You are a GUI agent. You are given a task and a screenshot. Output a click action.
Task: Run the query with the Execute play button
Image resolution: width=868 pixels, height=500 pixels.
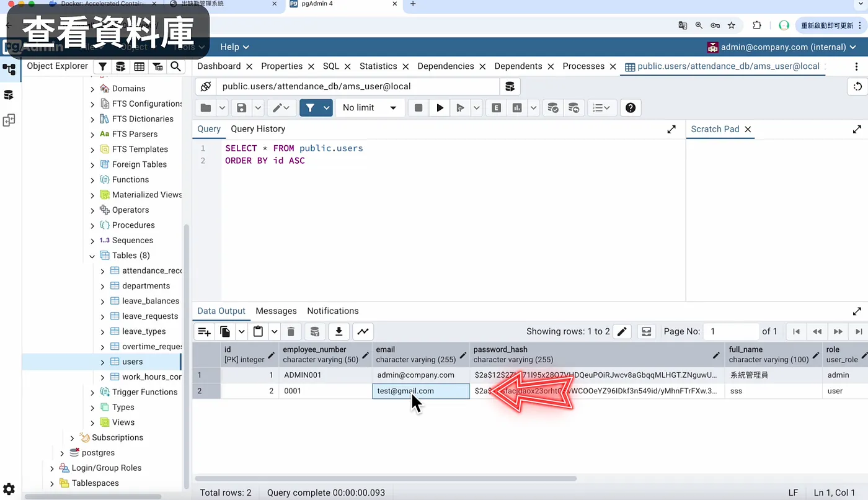click(x=440, y=108)
